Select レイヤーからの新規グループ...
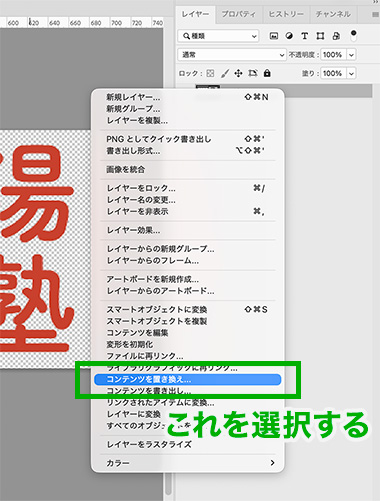The width and height of the screenshot is (380, 501). tap(188, 249)
